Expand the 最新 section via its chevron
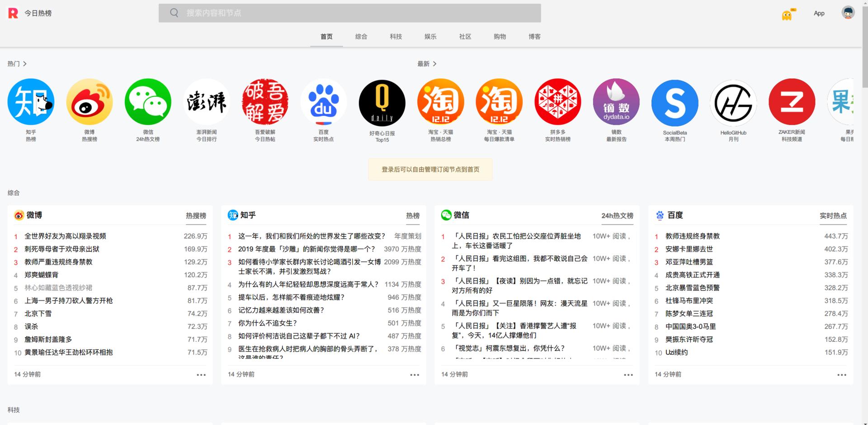The width and height of the screenshot is (868, 425). point(435,64)
